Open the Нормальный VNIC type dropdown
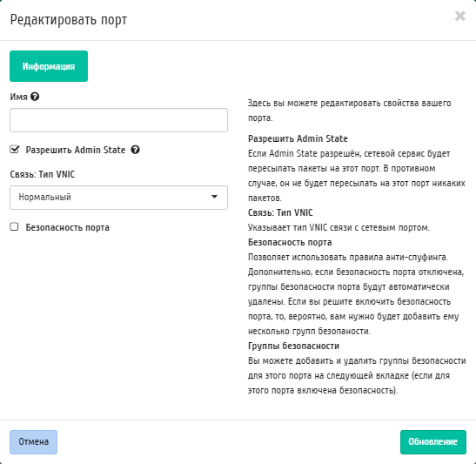Screen dimensions: 476x464 [x=118, y=198]
